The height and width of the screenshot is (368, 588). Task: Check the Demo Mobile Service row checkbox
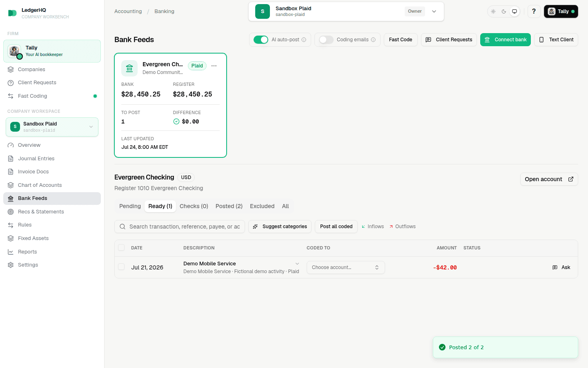click(x=121, y=267)
